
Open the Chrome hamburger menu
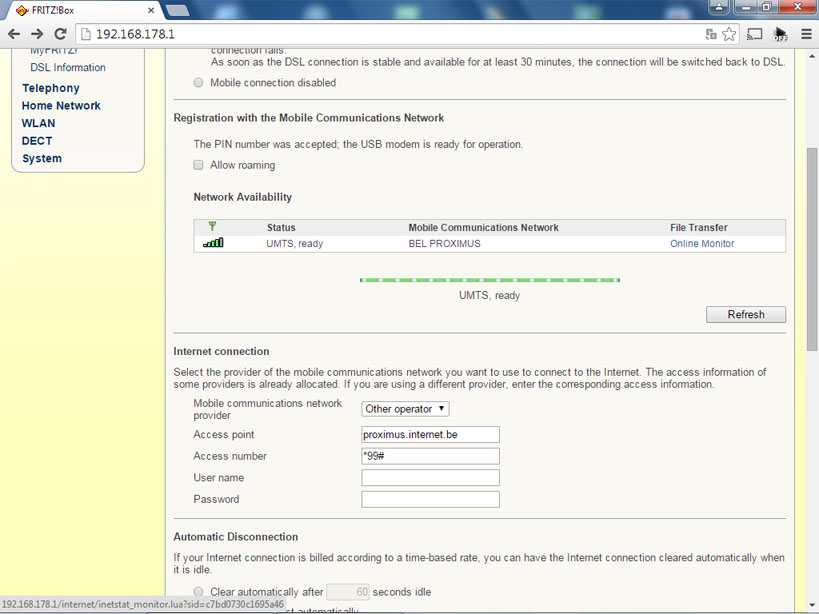coord(806,34)
